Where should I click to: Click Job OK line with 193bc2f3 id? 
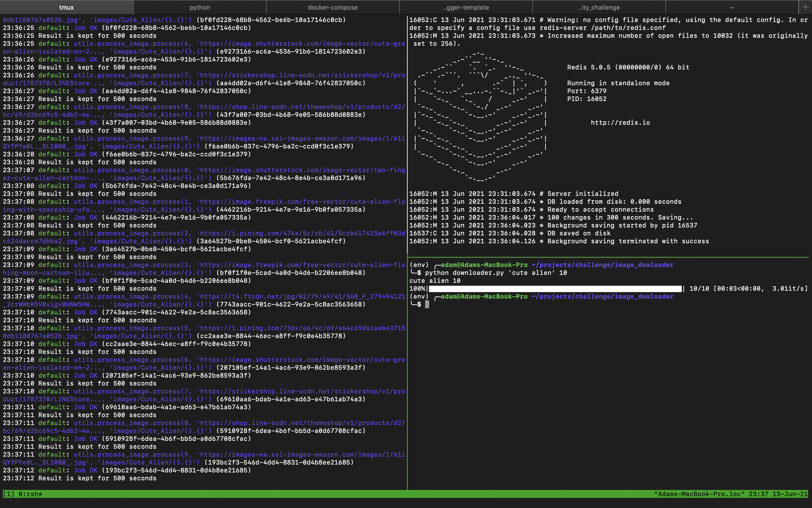coord(127,470)
